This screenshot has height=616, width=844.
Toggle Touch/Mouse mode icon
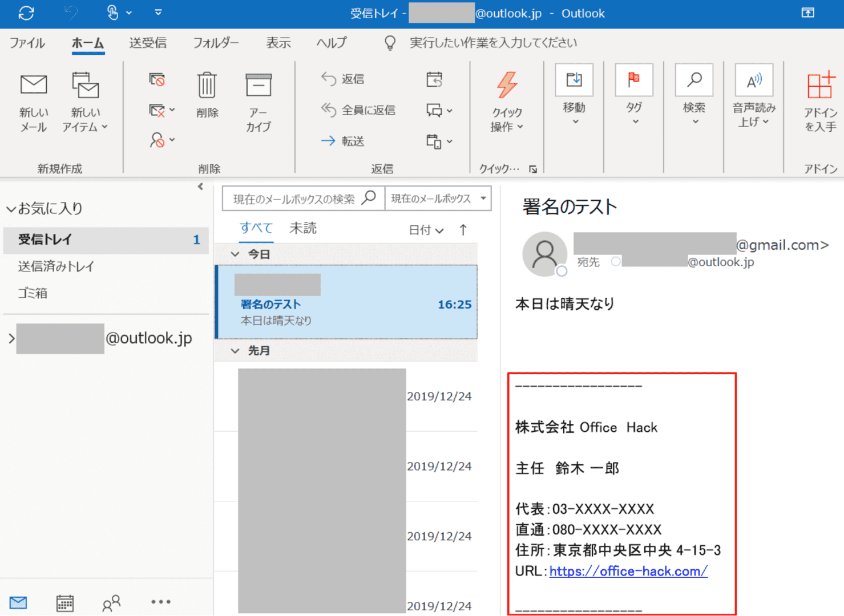[x=112, y=13]
